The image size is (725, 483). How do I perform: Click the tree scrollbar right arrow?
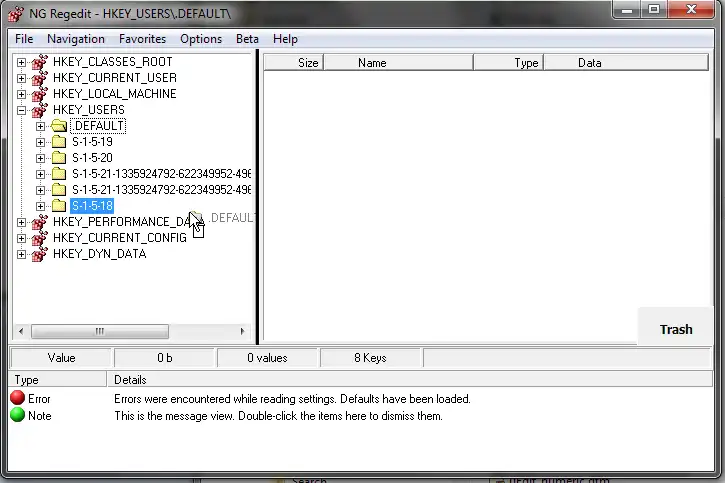tap(242, 331)
